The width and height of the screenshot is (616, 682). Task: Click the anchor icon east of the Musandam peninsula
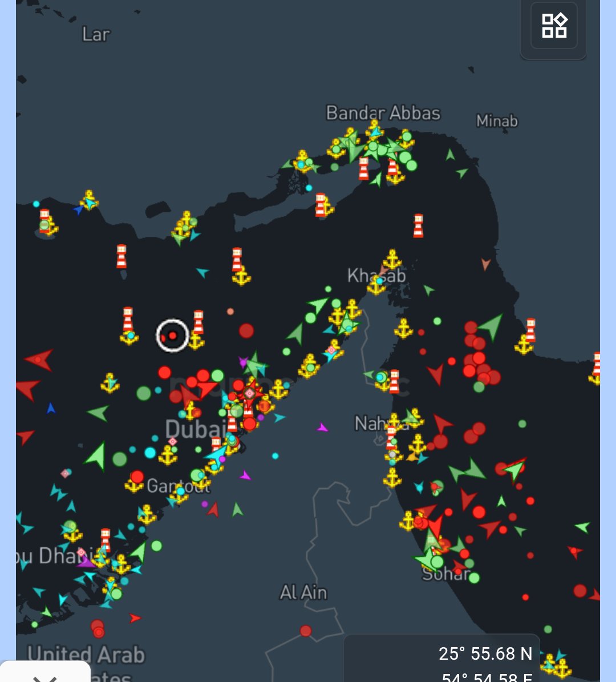[403, 328]
